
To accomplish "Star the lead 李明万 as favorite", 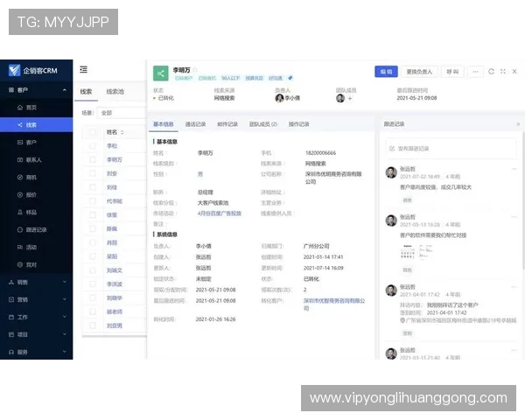I will (x=195, y=70).
